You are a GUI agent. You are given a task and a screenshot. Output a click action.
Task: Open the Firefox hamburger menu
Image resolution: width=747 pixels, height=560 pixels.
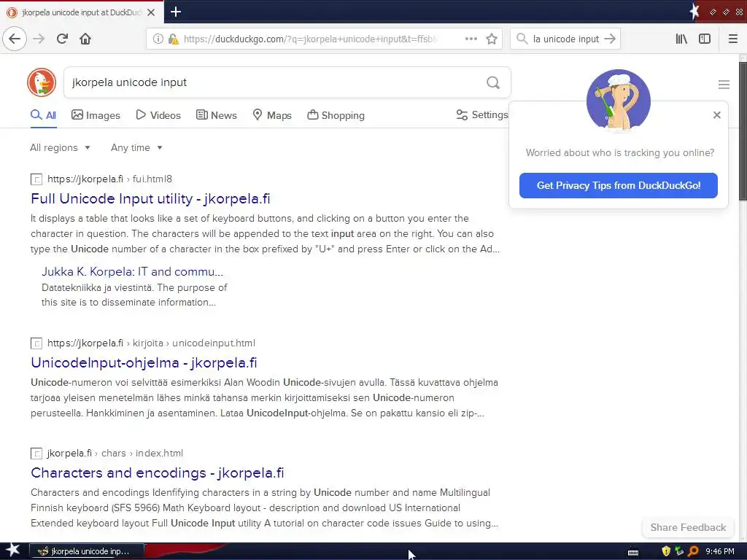click(732, 39)
